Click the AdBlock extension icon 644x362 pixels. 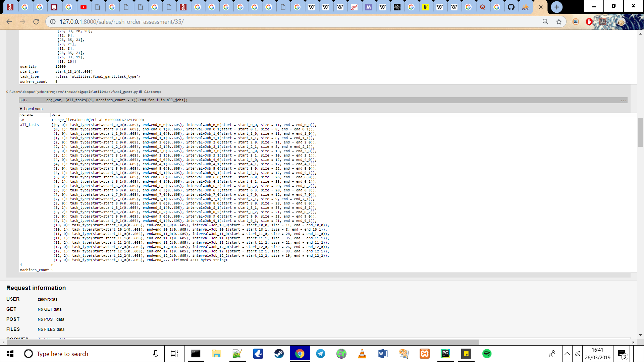589,22
